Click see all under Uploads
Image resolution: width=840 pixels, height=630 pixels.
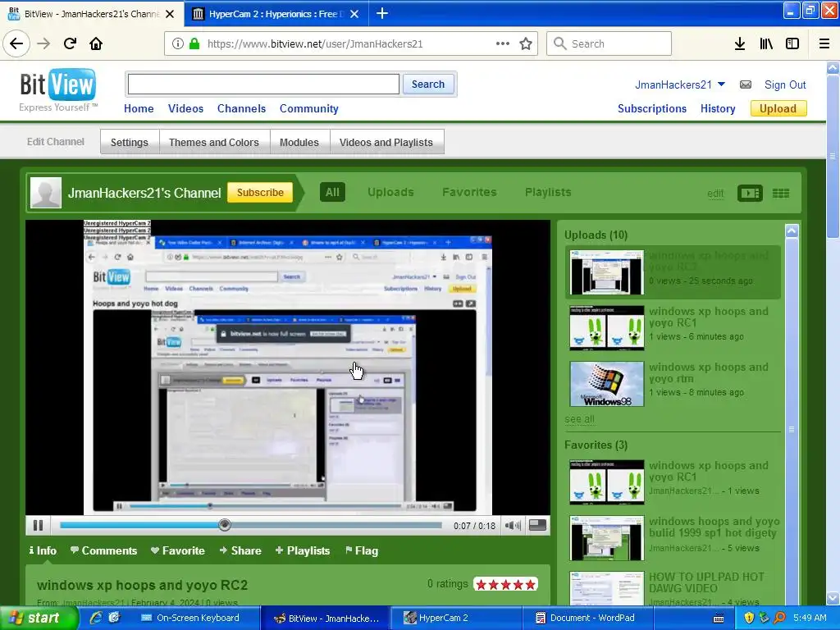pos(579,419)
